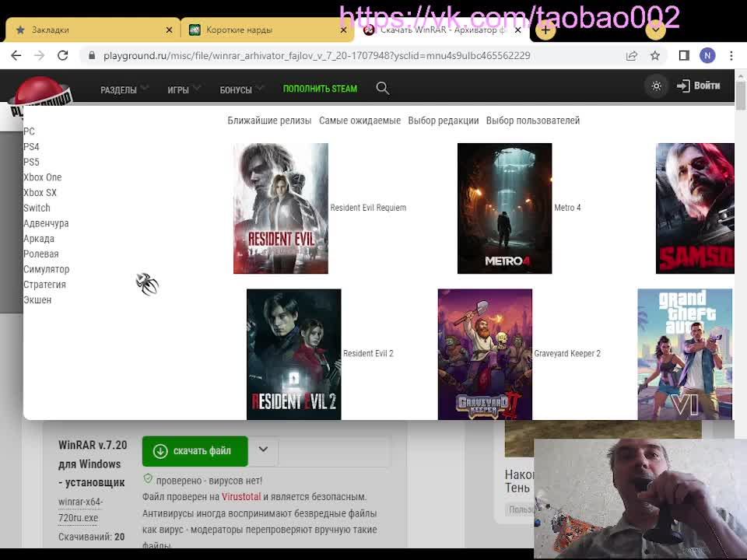Screen dimensions: 747x560
Task: Toggle the light/dark theme sun icon
Action: (x=656, y=86)
